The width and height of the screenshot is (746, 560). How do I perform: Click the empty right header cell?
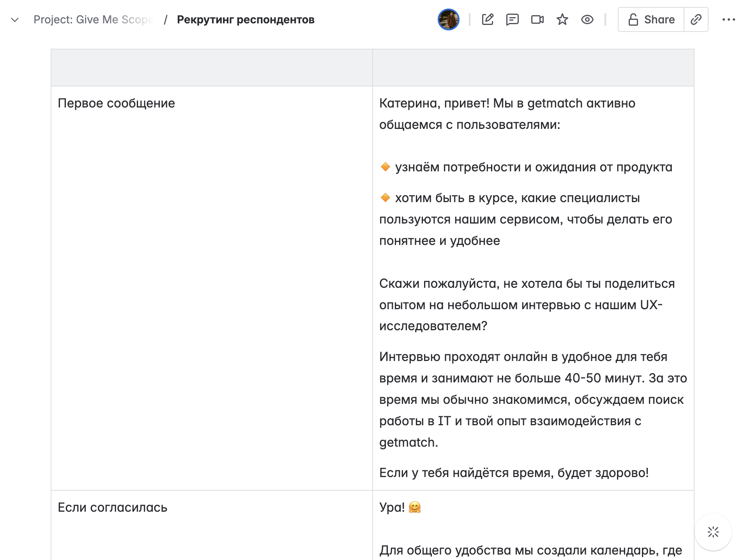coord(533,68)
